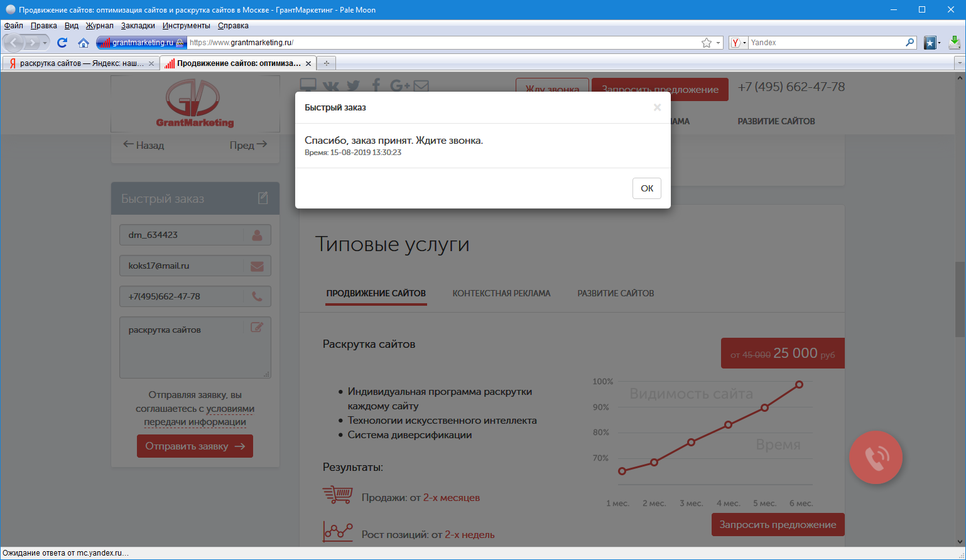Click the envelope icon beside email field
Viewport: 966px width, 560px height.
[x=257, y=266]
